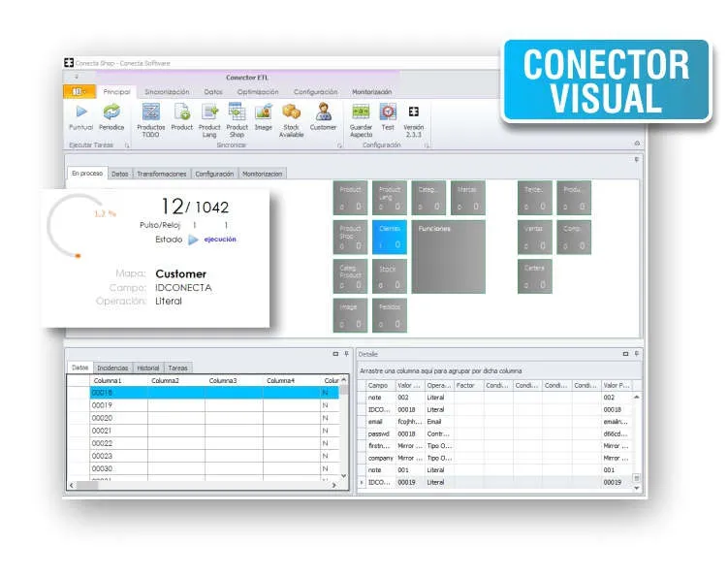Select the Marcas tile
728x577 pixels.
click(x=468, y=198)
